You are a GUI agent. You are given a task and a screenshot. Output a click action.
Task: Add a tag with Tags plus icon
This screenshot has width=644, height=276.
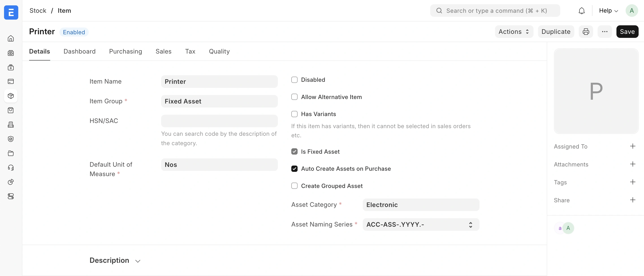[x=633, y=182]
